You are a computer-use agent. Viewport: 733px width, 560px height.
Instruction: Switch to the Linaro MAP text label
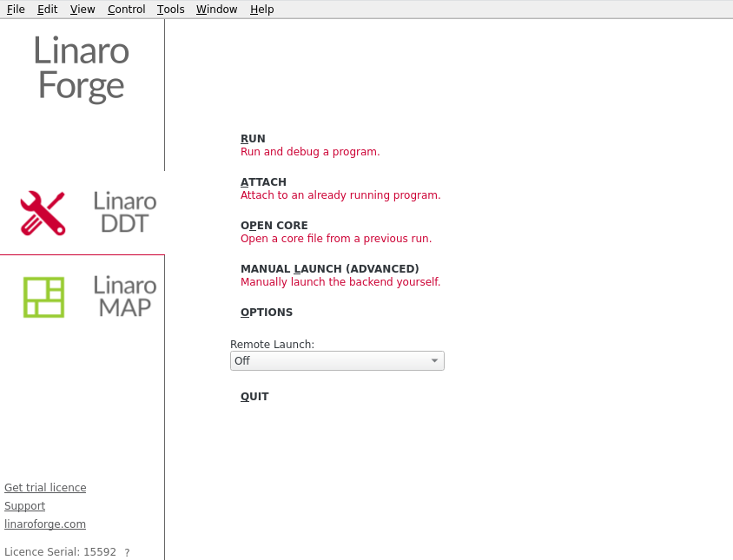click(125, 297)
